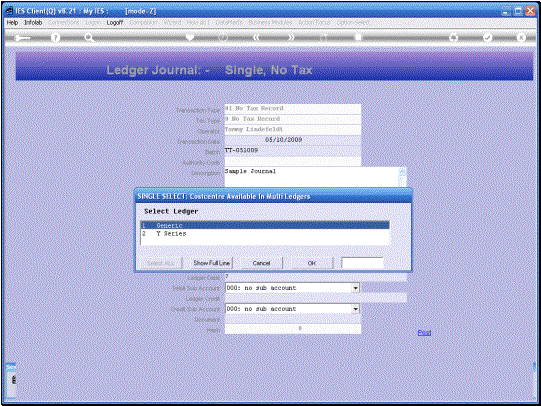This screenshot has height=406, width=541.
Task: Open the Infolab menu
Action: (x=33, y=22)
